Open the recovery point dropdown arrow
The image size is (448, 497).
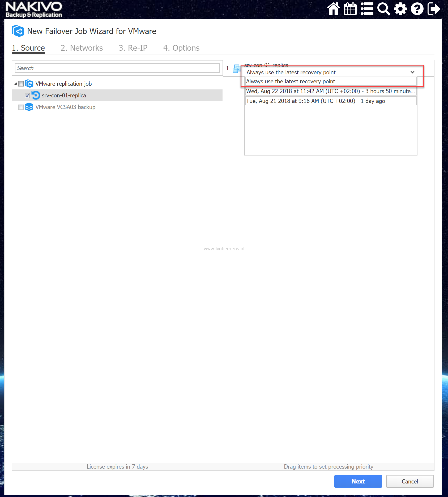pyautogui.click(x=412, y=72)
